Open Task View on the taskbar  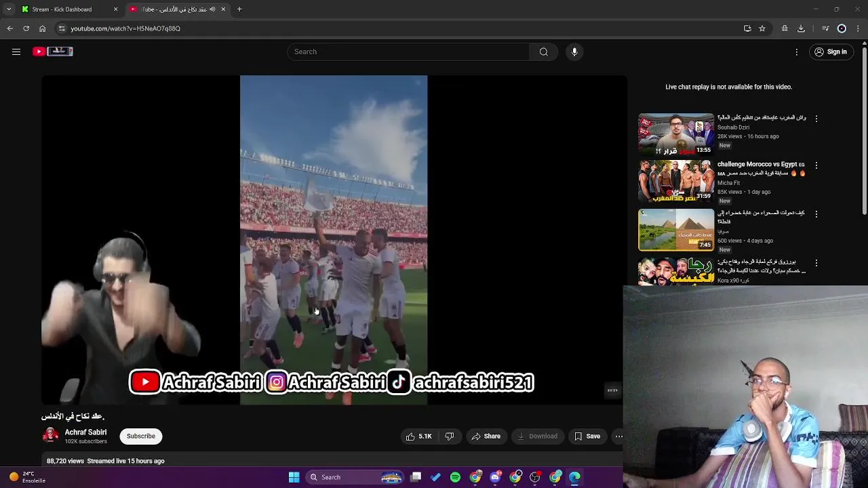point(416,477)
